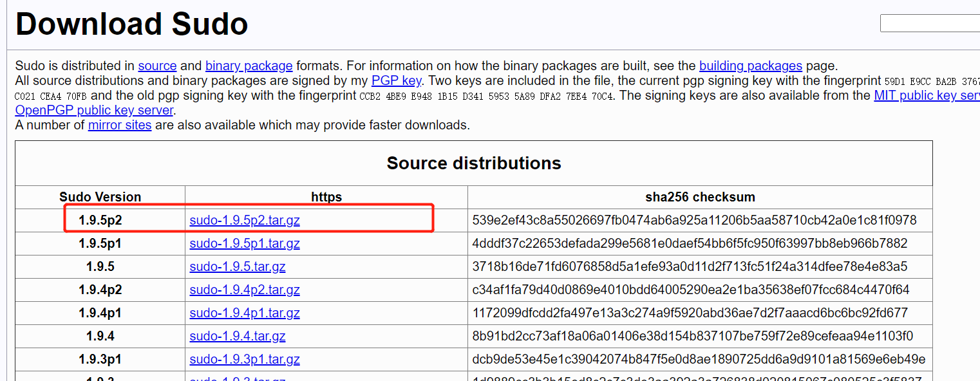
Task: Download sudo-1.9.5p1.tar.gz
Action: click(245, 244)
